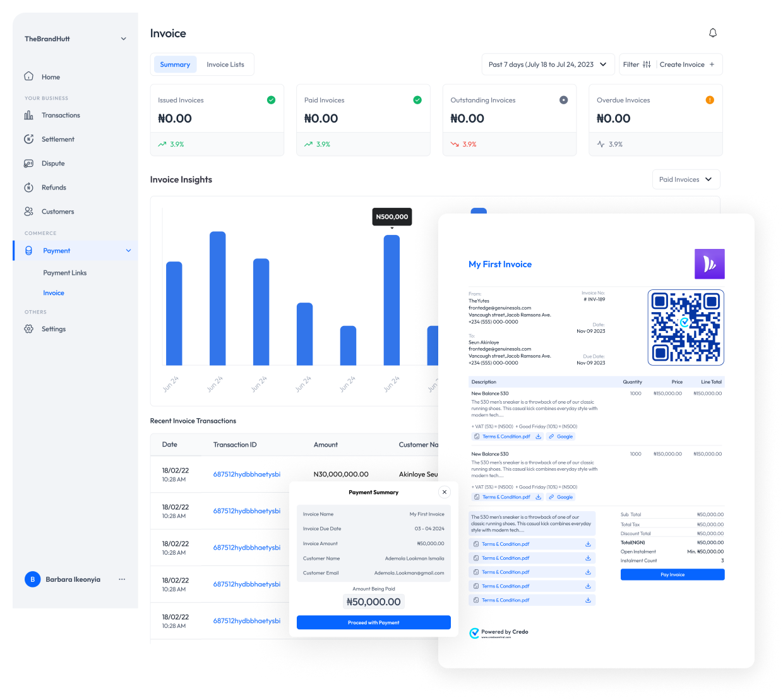Click the bar labeled N500,000 in chart
783x700 pixels.
[391, 300]
